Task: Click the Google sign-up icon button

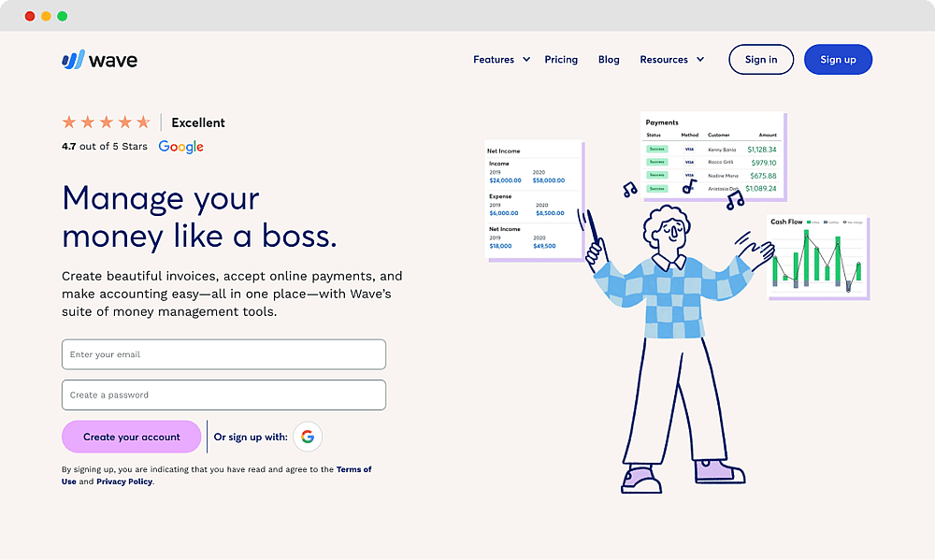Action: coord(308,437)
